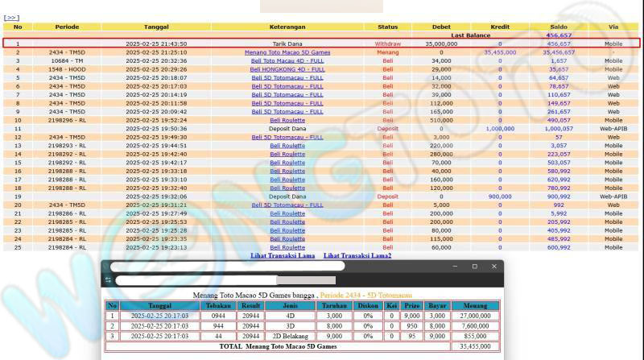Click the [>>] next page link
The width and height of the screenshot is (644, 360).
11,18
